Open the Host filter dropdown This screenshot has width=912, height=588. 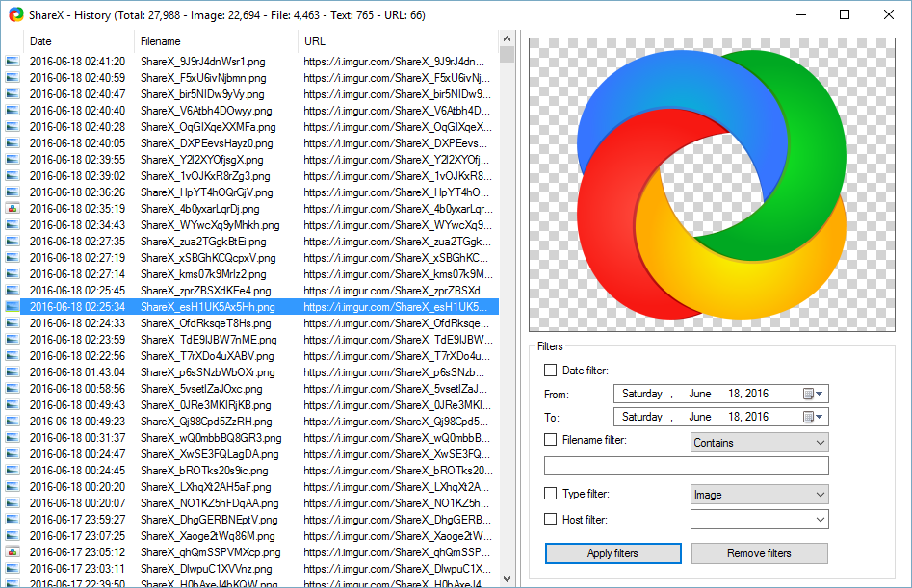click(760, 520)
